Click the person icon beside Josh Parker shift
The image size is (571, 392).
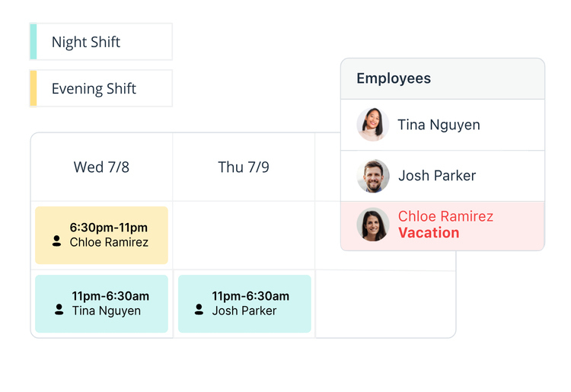[199, 310]
